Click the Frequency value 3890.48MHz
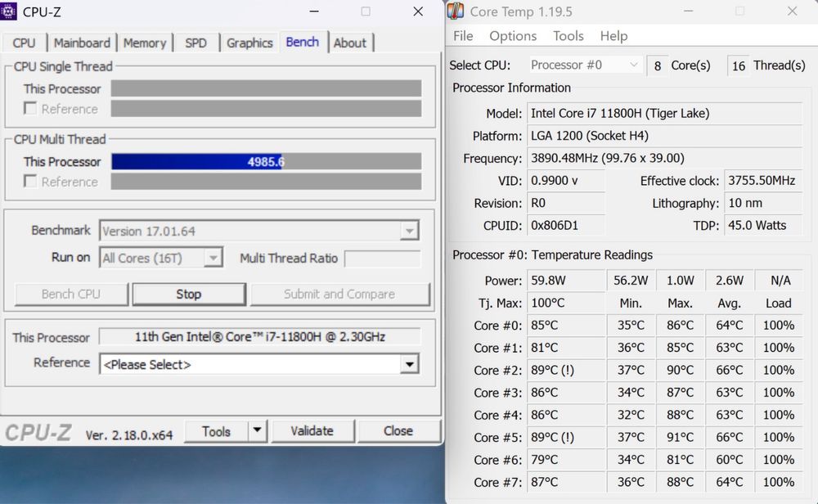 (x=664, y=158)
